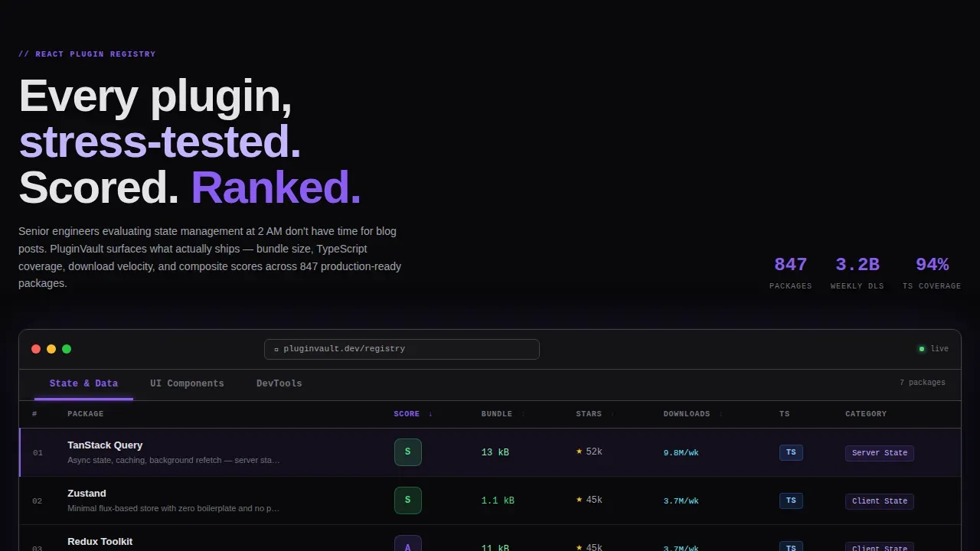The image size is (980, 551).
Task: Click the '// REACT PLUGIN REGISTRY' label
Action: click(87, 54)
